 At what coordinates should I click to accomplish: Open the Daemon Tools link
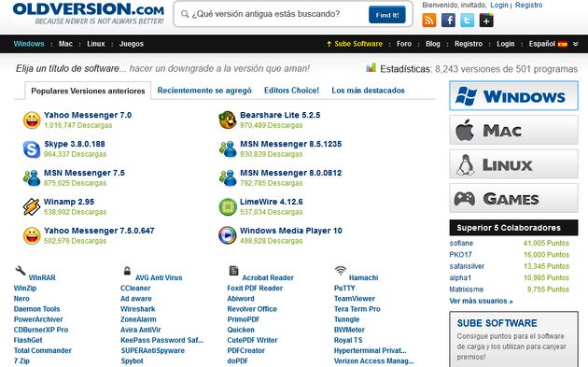[36, 309]
